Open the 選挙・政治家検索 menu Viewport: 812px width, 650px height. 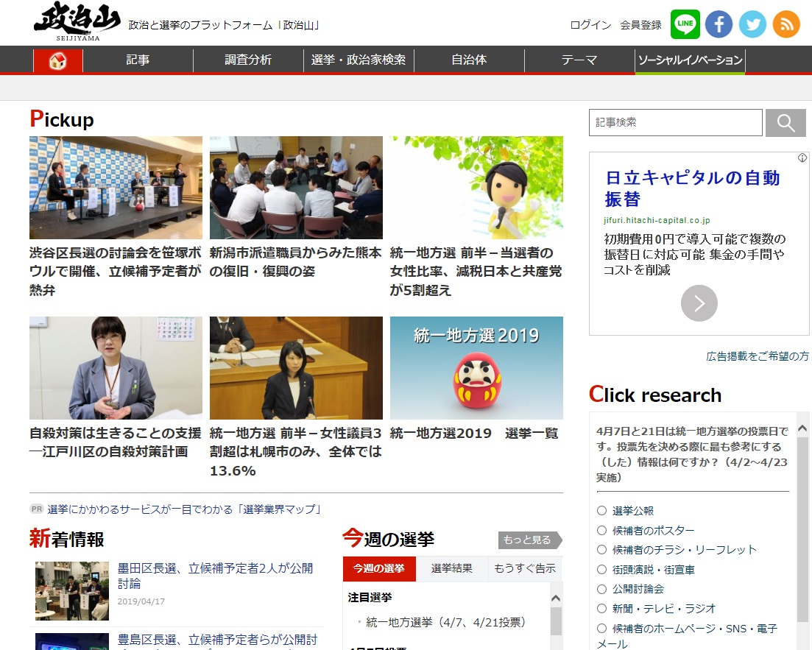359,60
